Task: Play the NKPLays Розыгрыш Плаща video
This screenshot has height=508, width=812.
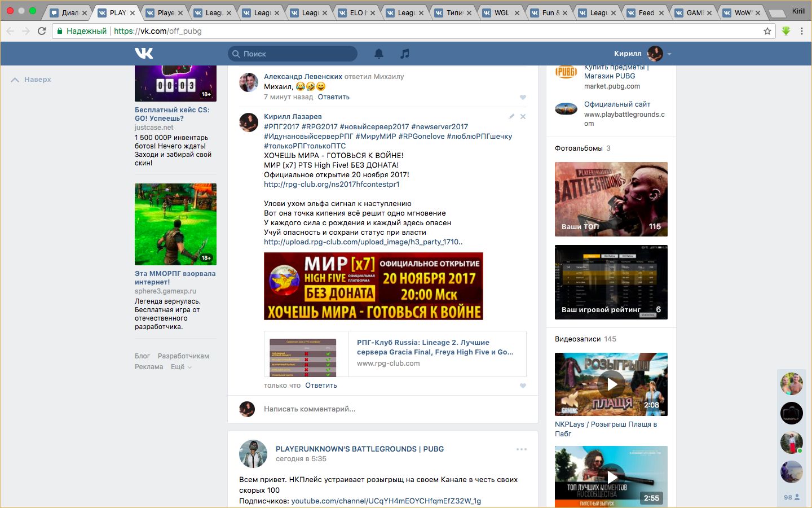Action: 611,384
